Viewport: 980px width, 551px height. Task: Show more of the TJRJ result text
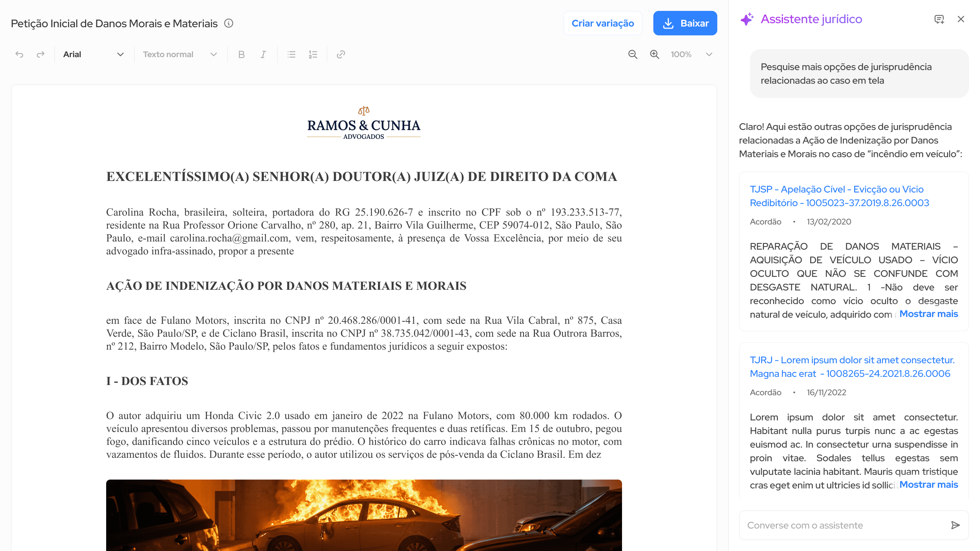(928, 484)
